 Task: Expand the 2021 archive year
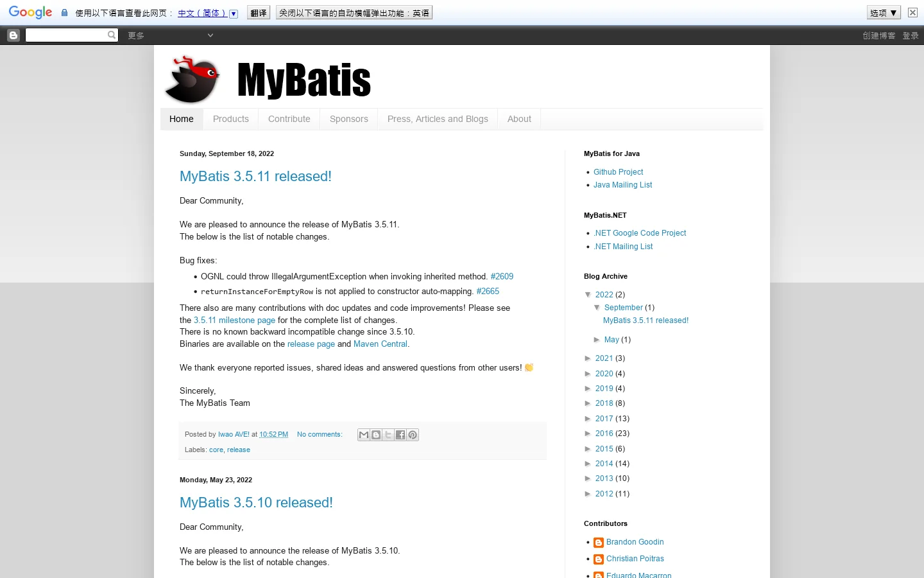(x=588, y=358)
